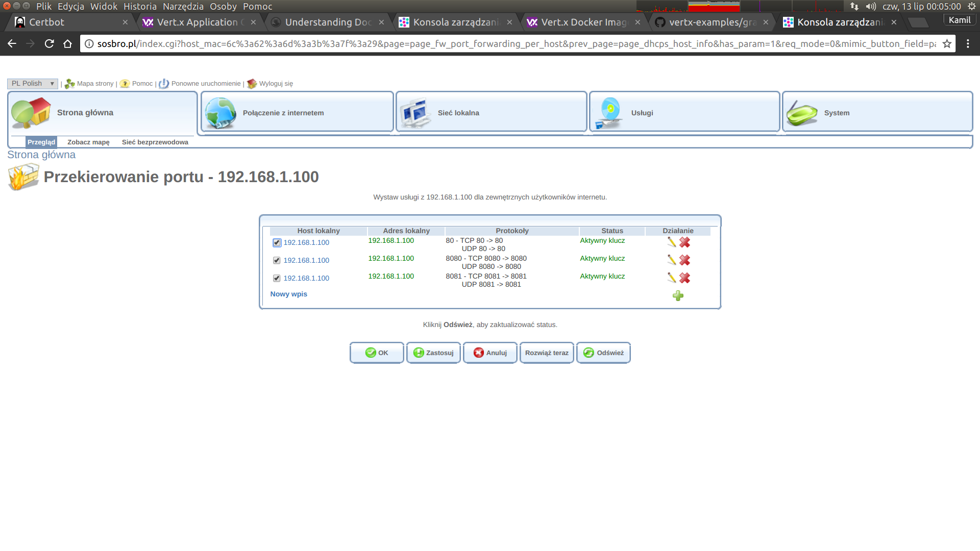This screenshot has height=551, width=980.
Task: Add new entry with green plus icon
Action: click(x=678, y=296)
